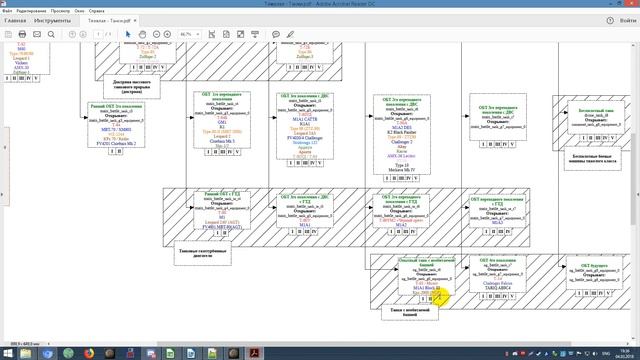Select the open PDF document tab
Screen dimensions: 640x360
pyautogui.click(x=109, y=20)
